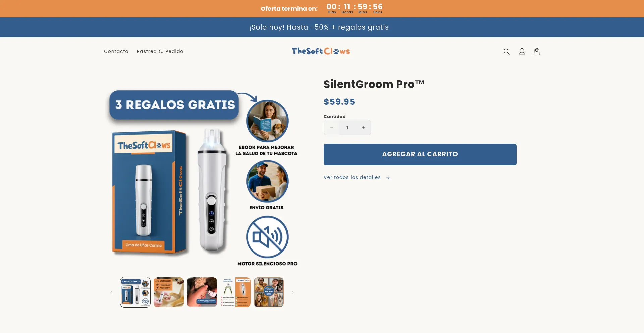The image size is (644, 333).
Task: Follow Ver todos los detalles link
Action: [352, 177]
